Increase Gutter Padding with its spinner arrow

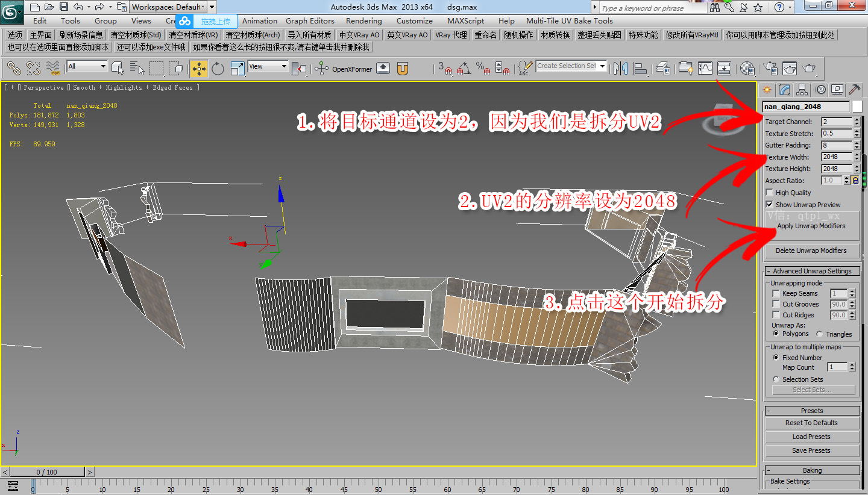coord(857,143)
